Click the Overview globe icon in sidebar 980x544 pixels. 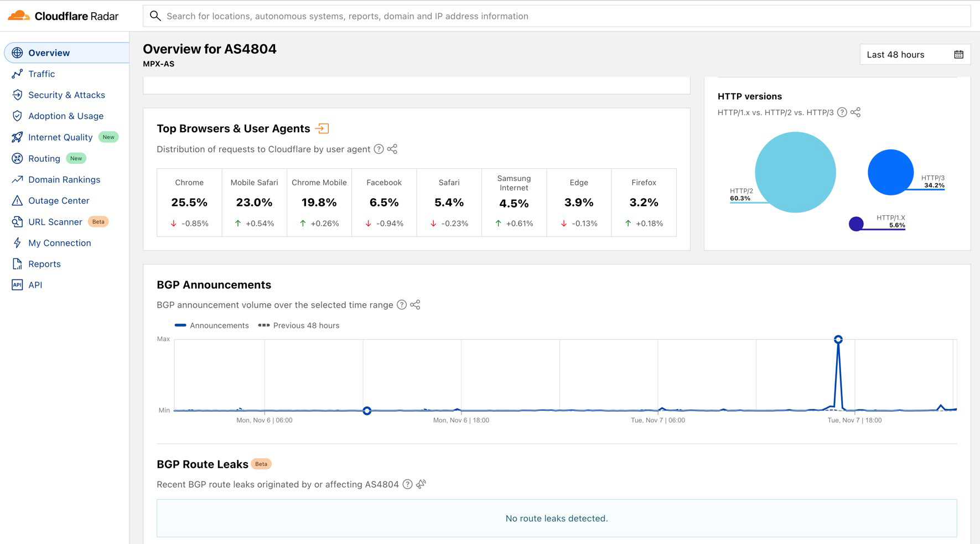(x=17, y=53)
